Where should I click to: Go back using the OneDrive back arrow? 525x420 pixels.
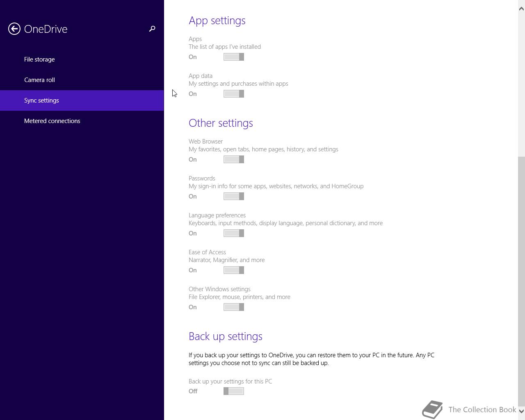14,29
